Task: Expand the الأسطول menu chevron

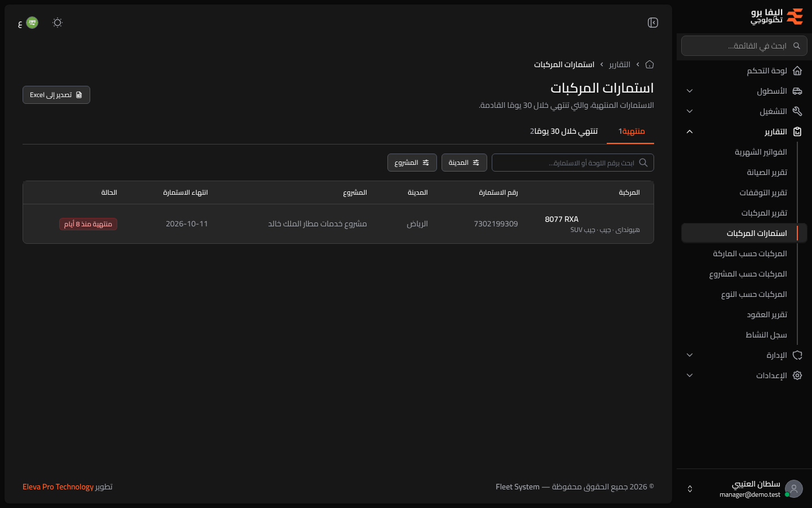Action: [690, 91]
